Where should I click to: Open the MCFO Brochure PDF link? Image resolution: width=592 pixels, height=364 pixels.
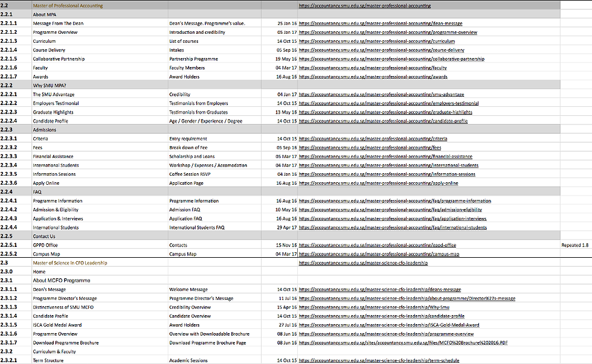pyautogui.click(x=404, y=343)
